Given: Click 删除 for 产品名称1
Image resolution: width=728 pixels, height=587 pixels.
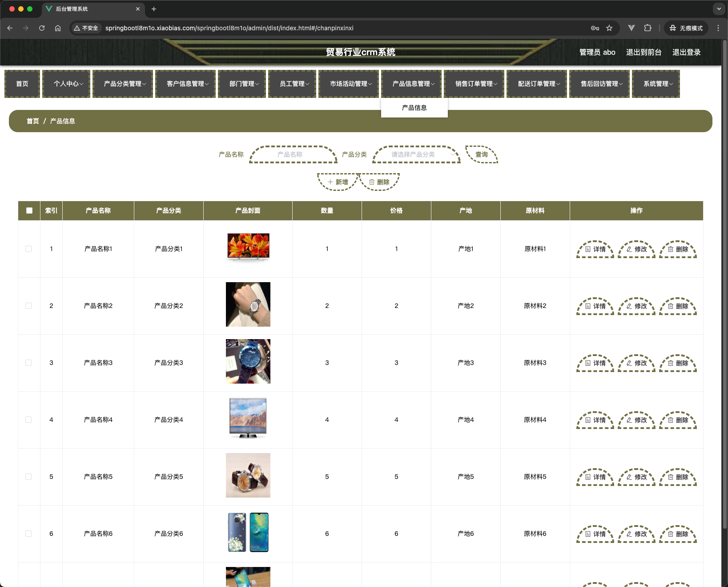Looking at the screenshot, I should [678, 249].
